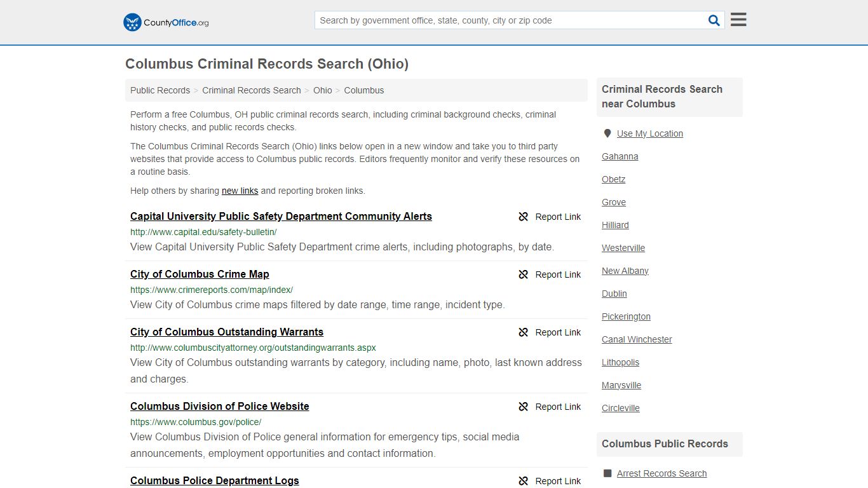Screen dimensions: 868x488
Task: Click the broken-link icon for Capital University alerts
Action: pos(524,217)
